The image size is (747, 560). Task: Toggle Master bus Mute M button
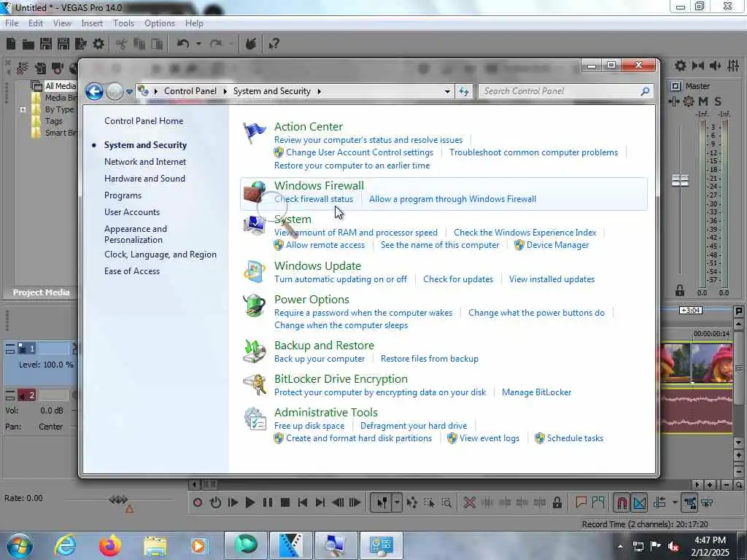point(703,101)
